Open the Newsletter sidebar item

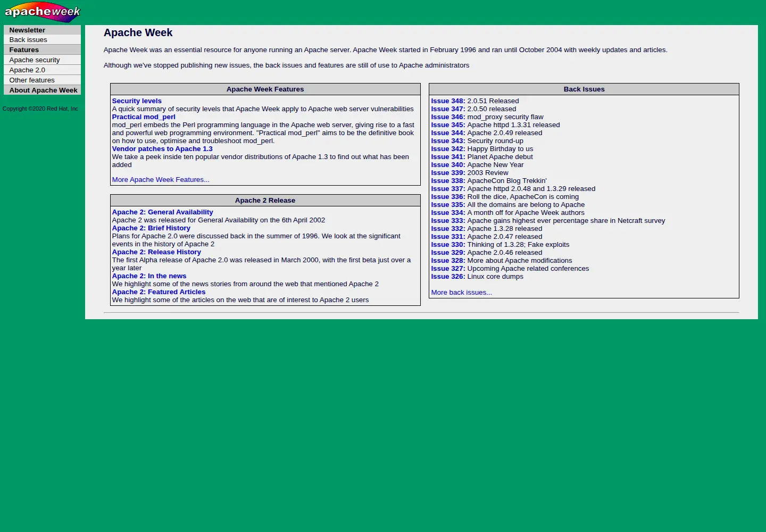point(27,30)
